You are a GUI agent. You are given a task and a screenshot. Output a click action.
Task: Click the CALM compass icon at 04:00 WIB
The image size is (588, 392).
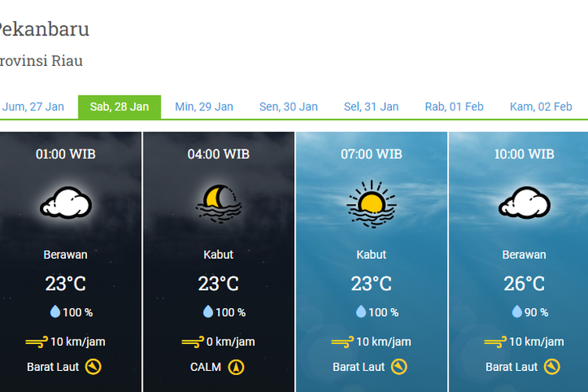click(x=236, y=366)
